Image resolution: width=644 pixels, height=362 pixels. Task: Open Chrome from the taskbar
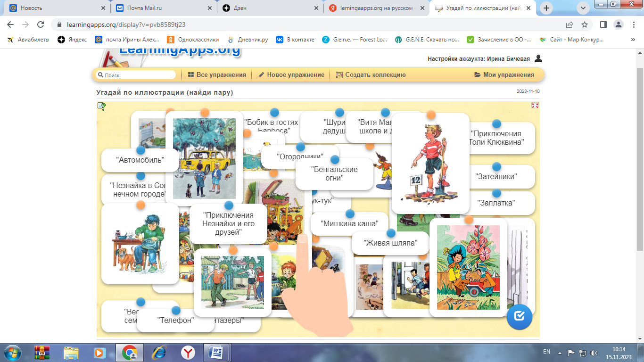point(130,352)
